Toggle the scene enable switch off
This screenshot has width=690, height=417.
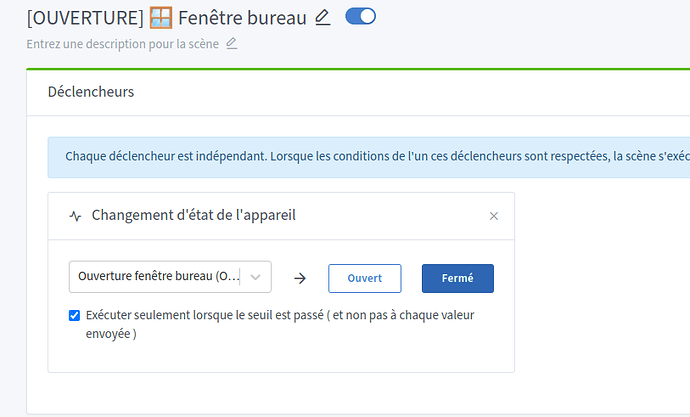point(360,16)
